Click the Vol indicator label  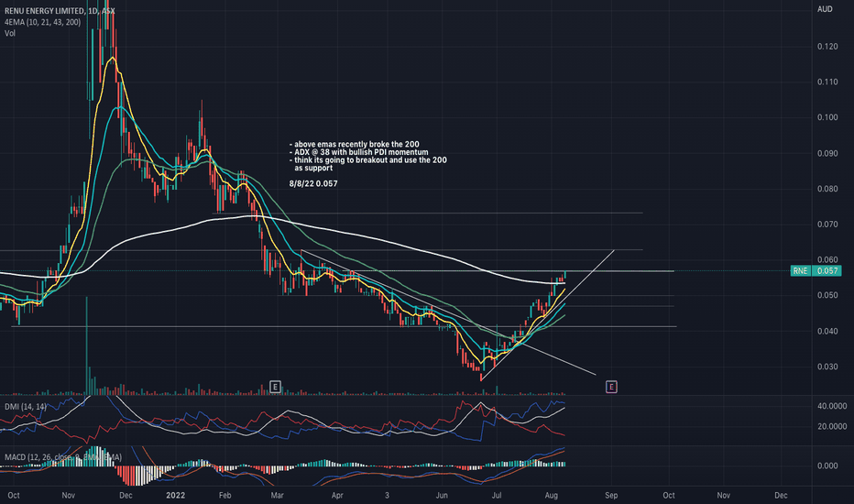point(10,33)
